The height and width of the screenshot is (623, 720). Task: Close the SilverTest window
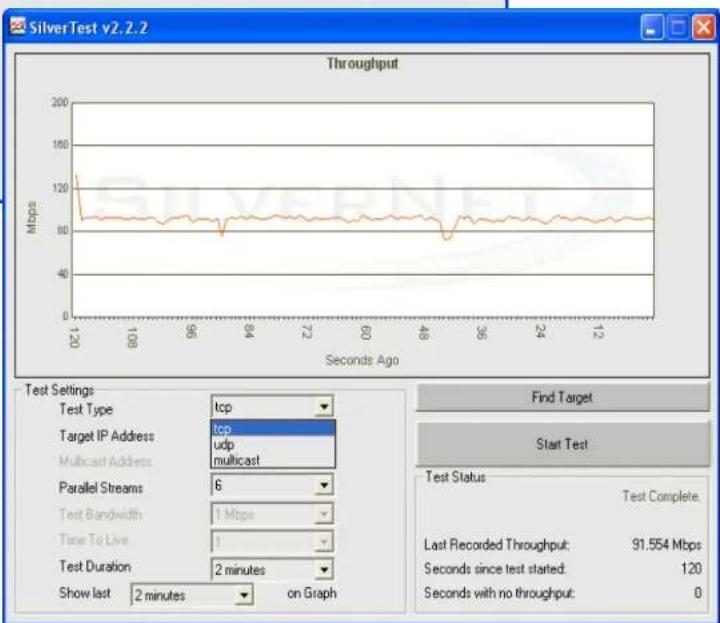[x=704, y=28]
